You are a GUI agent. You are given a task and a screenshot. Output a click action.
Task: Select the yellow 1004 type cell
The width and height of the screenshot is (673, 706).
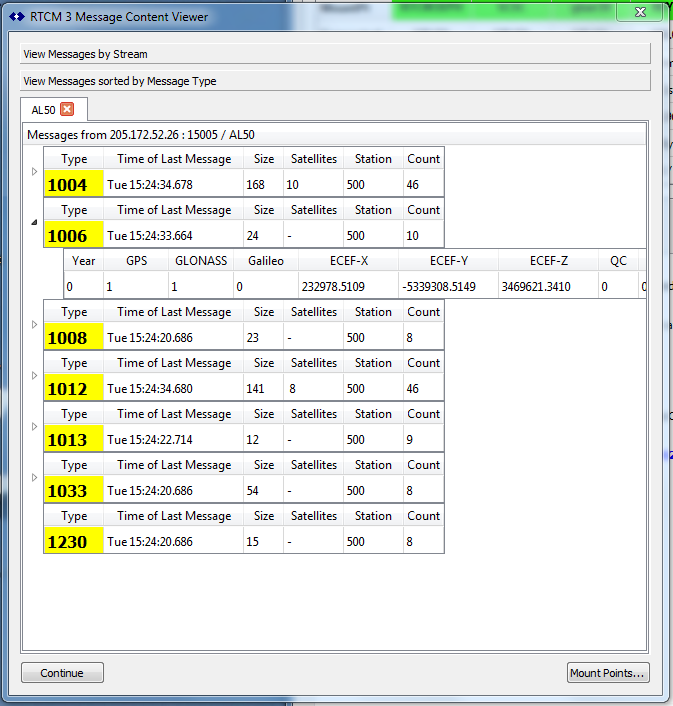pyautogui.click(x=73, y=185)
